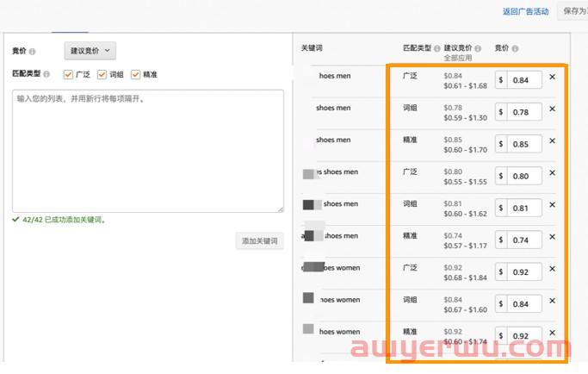The height and width of the screenshot is (374, 588).
Task: Remove the keyword row with bid 0.78
Action: click(x=552, y=109)
